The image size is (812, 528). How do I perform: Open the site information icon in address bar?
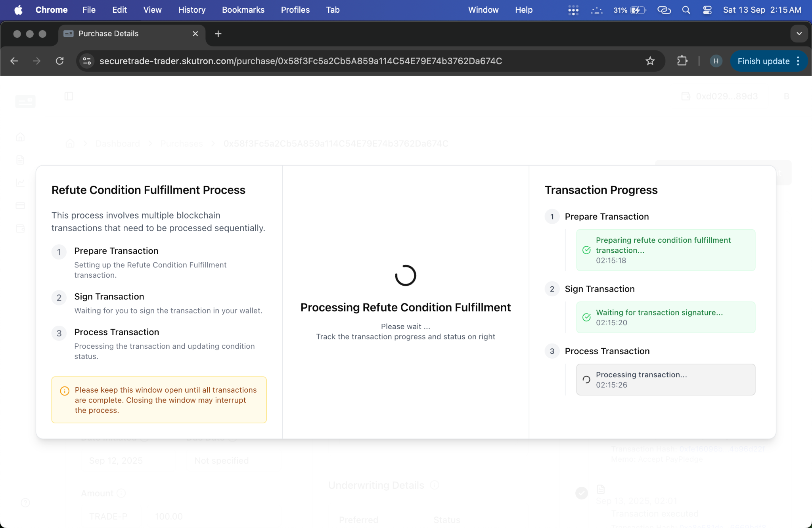point(87,61)
